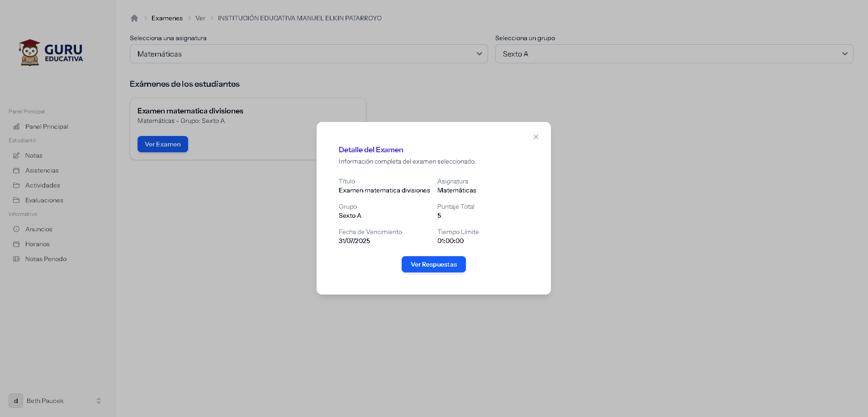The height and width of the screenshot is (417, 868).
Task: Click the home icon in breadcrumb
Action: click(x=134, y=18)
